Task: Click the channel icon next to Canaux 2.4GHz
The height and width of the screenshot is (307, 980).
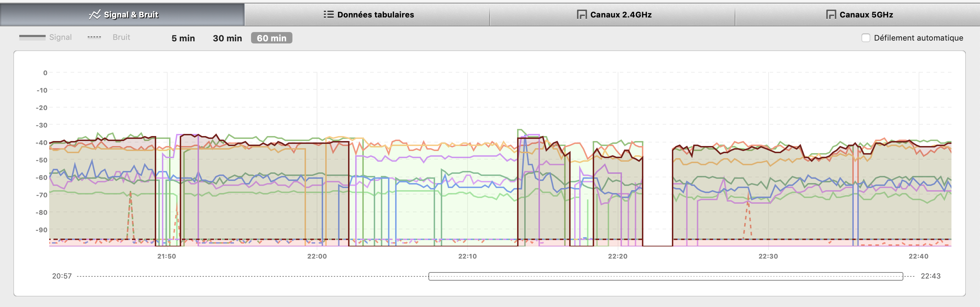Action: 581,15
